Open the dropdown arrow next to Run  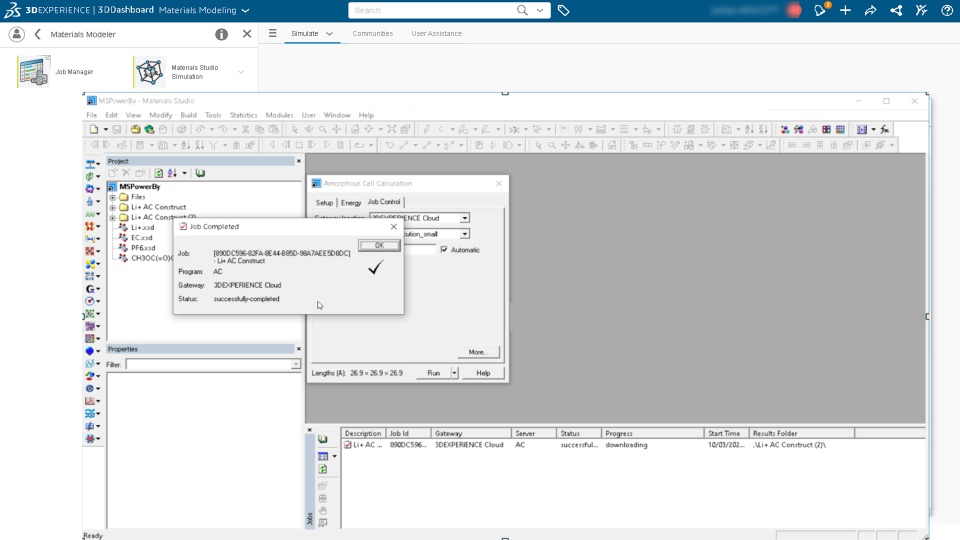pos(454,373)
